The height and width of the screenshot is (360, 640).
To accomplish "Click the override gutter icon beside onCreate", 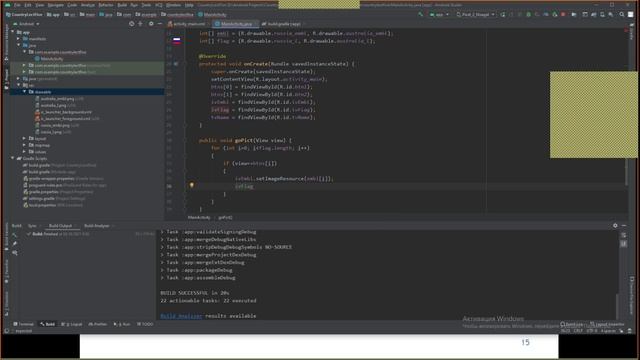I will 176,64.
